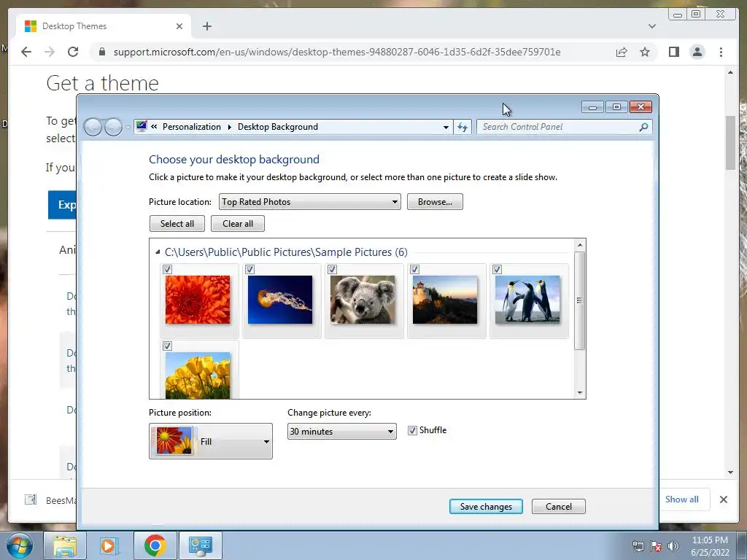The height and width of the screenshot is (560, 747).
Task: Click the Browse... button
Action: pos(435,202)
